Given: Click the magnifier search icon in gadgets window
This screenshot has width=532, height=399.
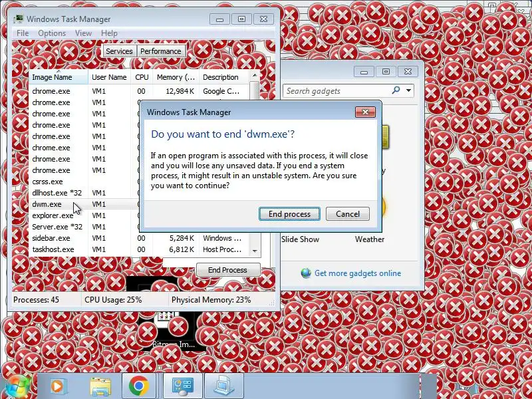Looking at the screenshot, I should point(396,90).
